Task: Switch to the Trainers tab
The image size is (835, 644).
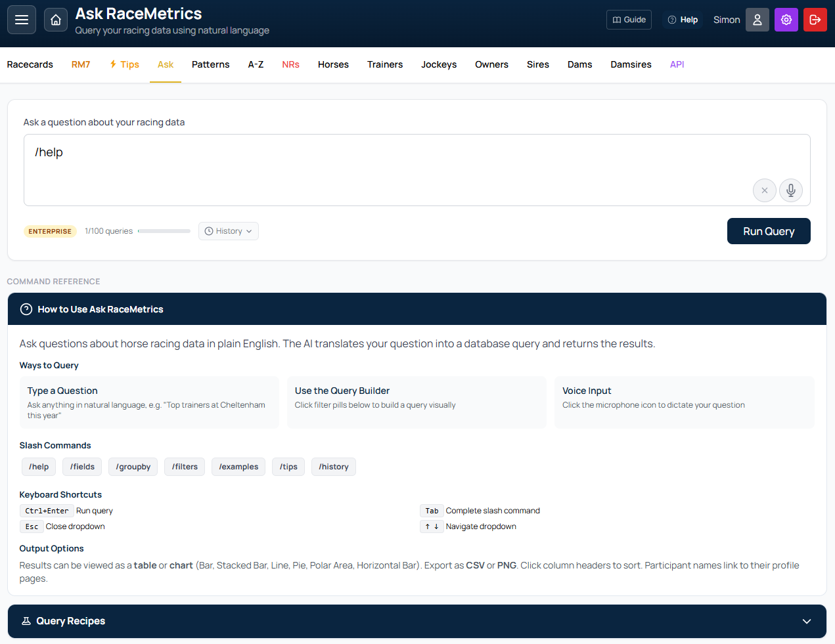Action: (385, 64)
